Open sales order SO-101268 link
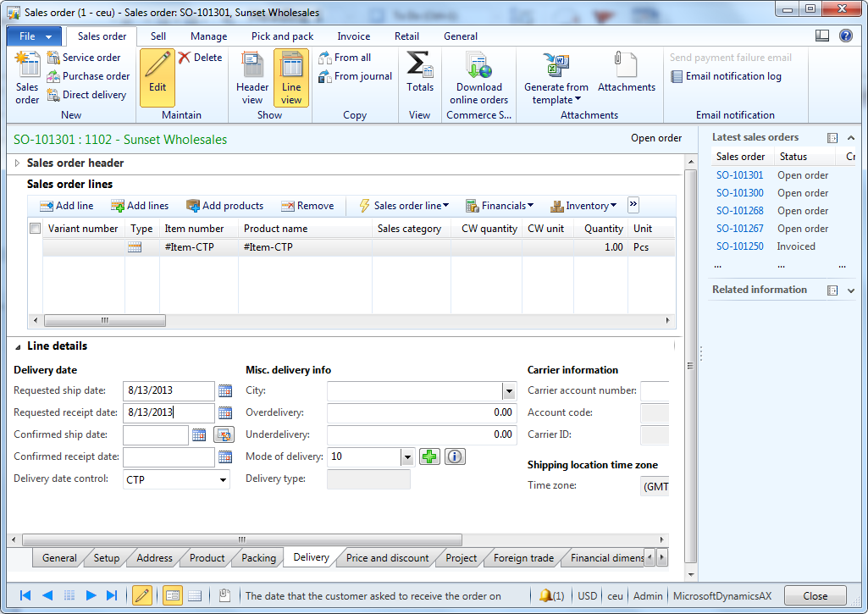868x614 pixels. point(739,211)
